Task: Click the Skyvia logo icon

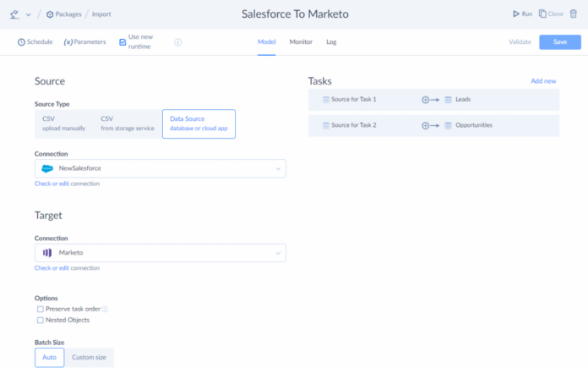Action: [x=14, y=14]
